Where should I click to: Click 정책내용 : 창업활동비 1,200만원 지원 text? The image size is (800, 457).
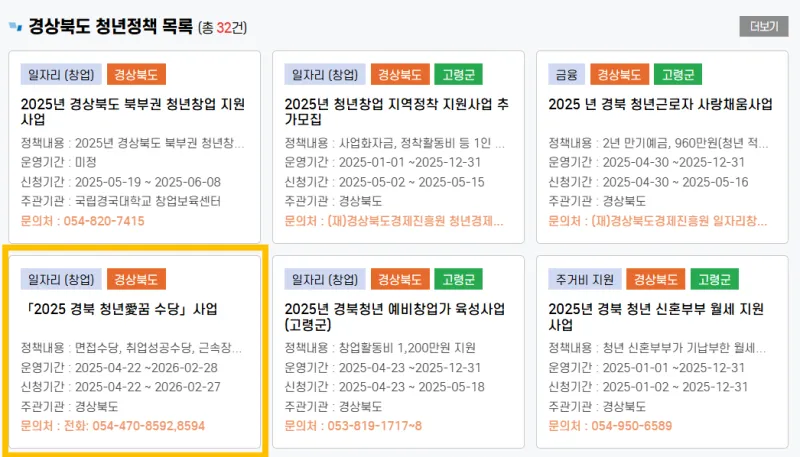pyautogui.click(x=380, y=348)
